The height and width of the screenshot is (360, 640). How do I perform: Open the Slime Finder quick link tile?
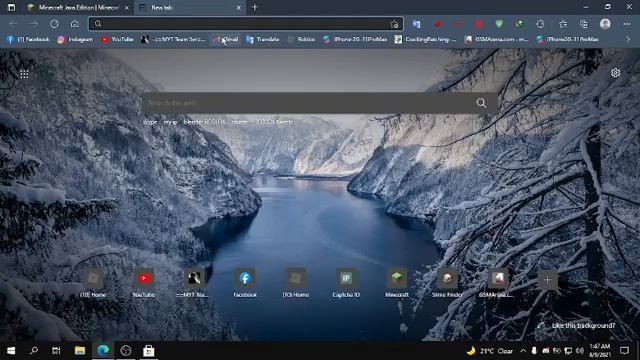[447, 282]
